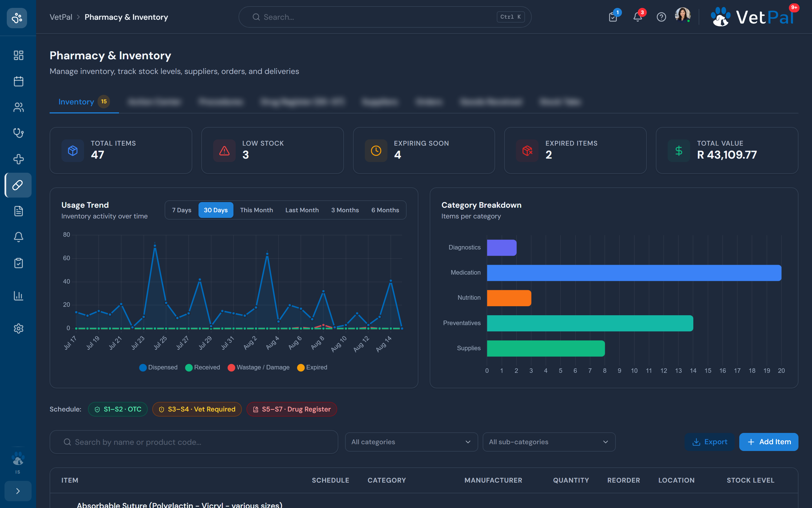Toggle the Received legend series
This screenshot has height=508, width=812.
203,367
